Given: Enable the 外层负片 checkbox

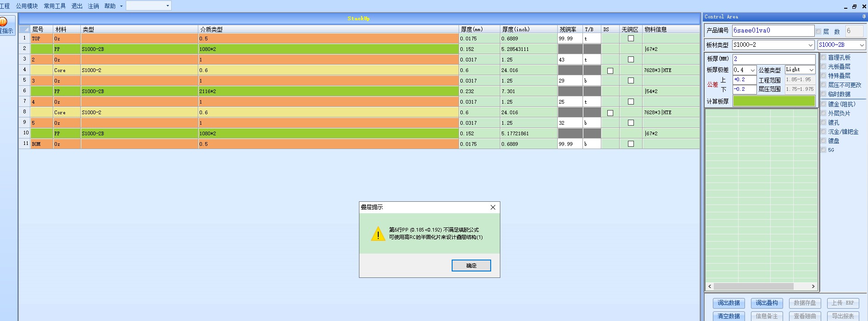Looking at the screenshot, I should click(823, 113).
